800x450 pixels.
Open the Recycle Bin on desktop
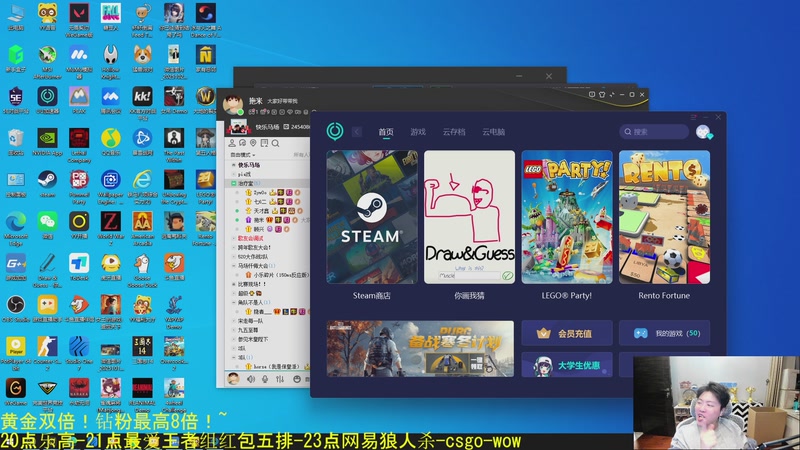[x=16, y=141]
